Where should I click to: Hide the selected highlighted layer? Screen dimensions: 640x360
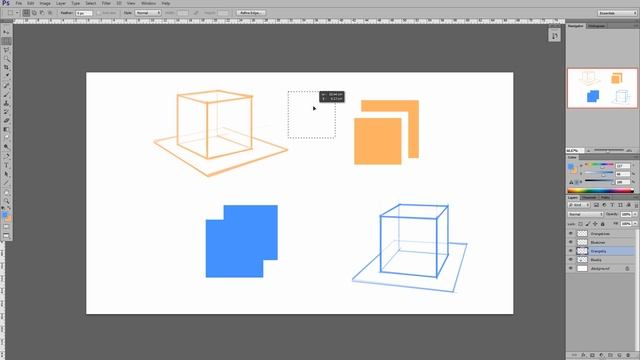(571, 251)
